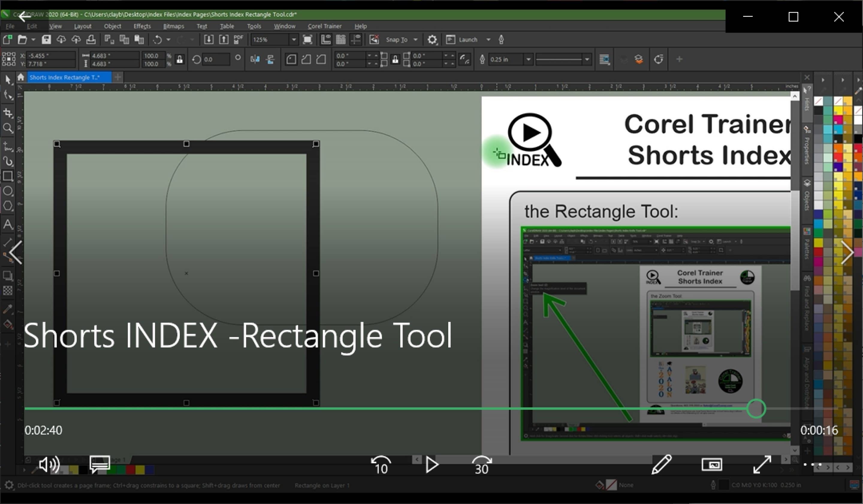Select the Color Eyedropper tool
Image resolution: width=863 pixels, height=504 pixels.
coord(8,309)
